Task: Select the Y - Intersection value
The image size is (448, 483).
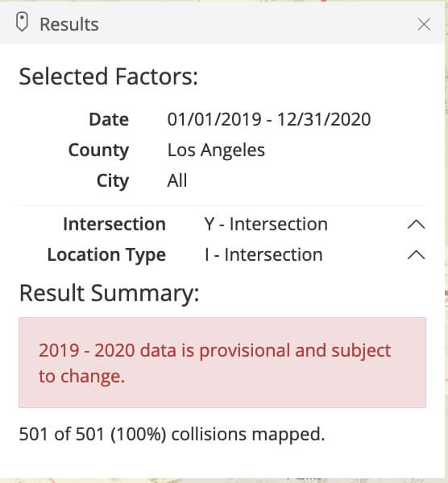Action: tap(266, 224)
